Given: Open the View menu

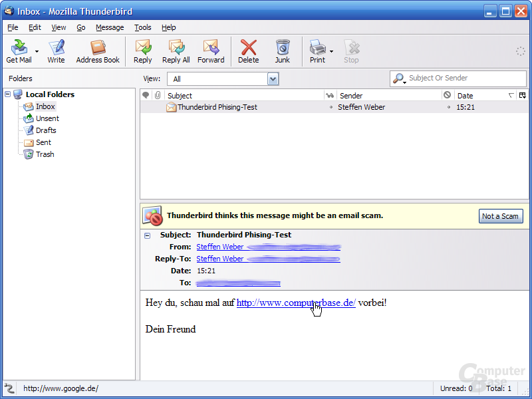Looking at the screenshot, I should [59, 27].
